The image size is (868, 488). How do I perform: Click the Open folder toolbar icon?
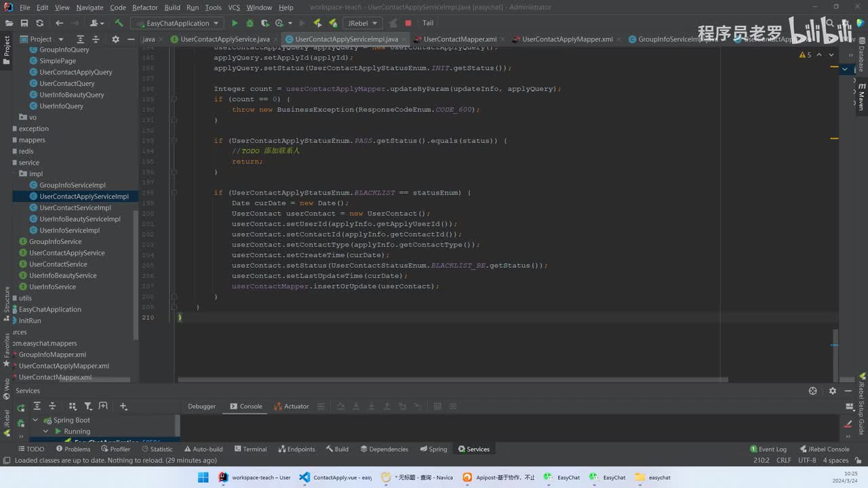[x=9, y=23]
